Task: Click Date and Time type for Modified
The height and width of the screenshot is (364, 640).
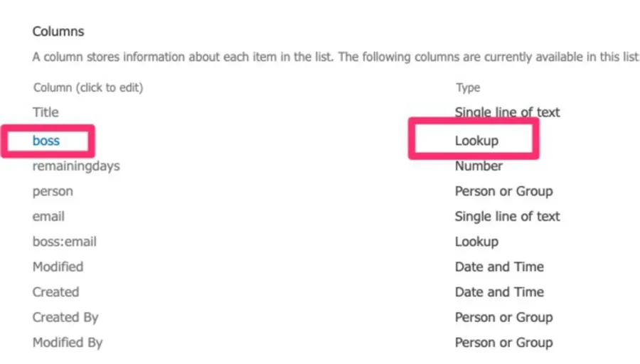Action: coord(499,267)
